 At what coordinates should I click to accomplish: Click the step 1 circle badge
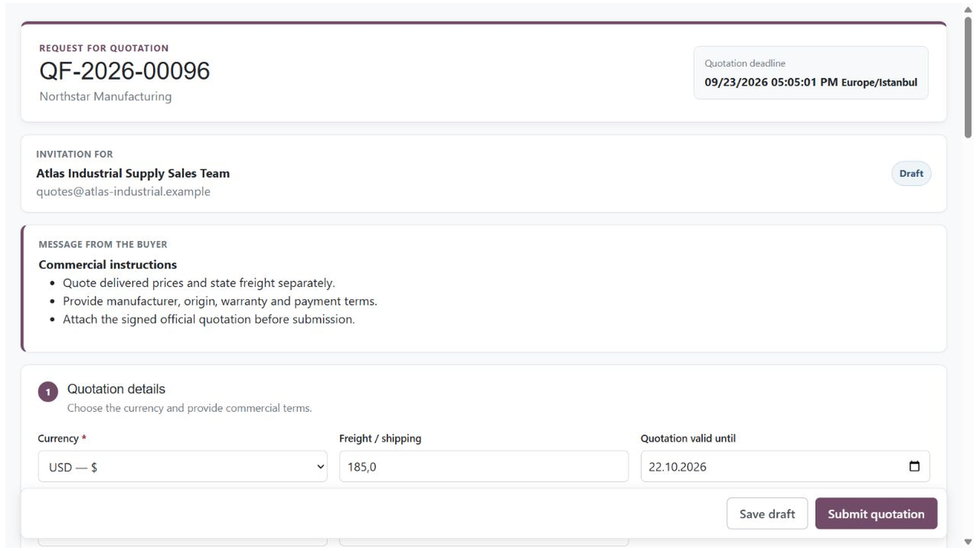[x=48, y=392]
